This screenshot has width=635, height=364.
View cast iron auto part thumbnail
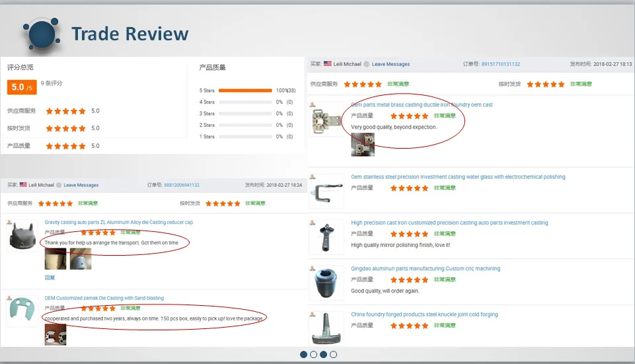pos(326,237)
